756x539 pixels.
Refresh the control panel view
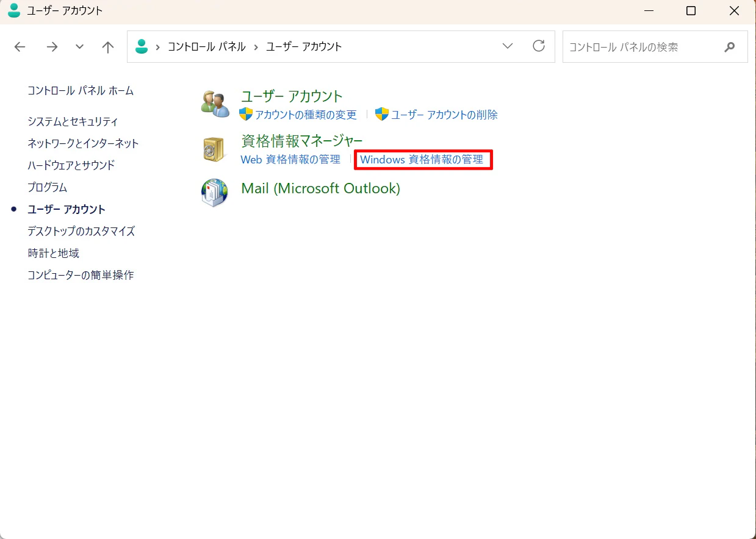point(539,46)
